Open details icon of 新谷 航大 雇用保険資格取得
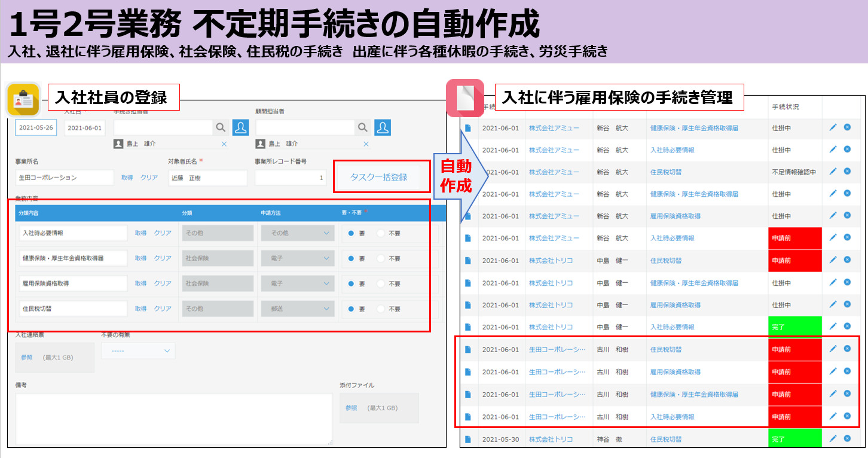This screenshot has width=868, height=458. (468, 216)
